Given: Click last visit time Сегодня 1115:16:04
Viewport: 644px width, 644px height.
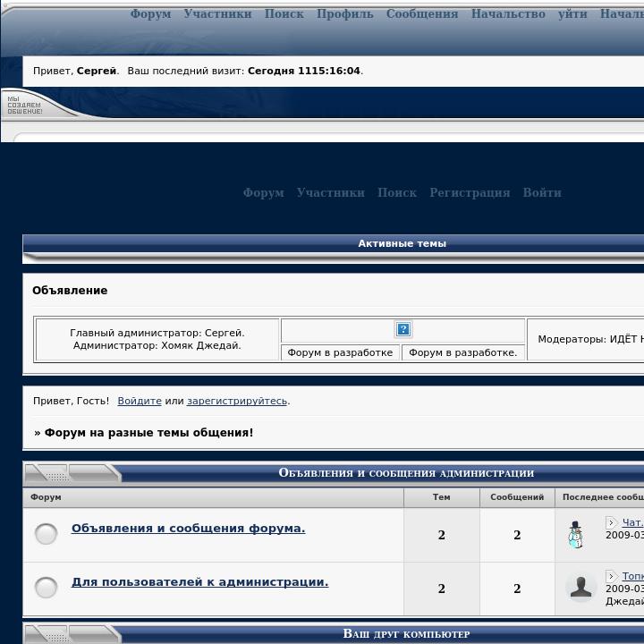Looking at the screenshot, I should click(x=304, y=71).
